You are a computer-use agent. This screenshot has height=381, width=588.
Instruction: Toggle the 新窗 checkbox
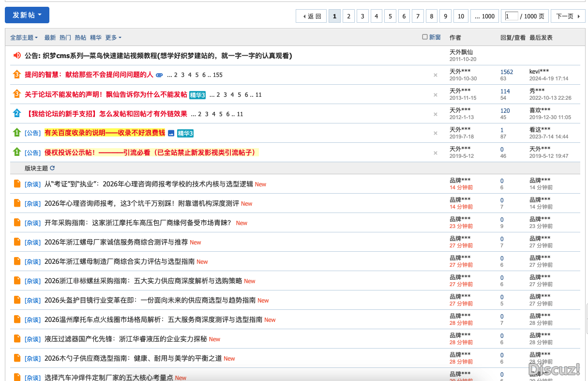click(425, 37)
